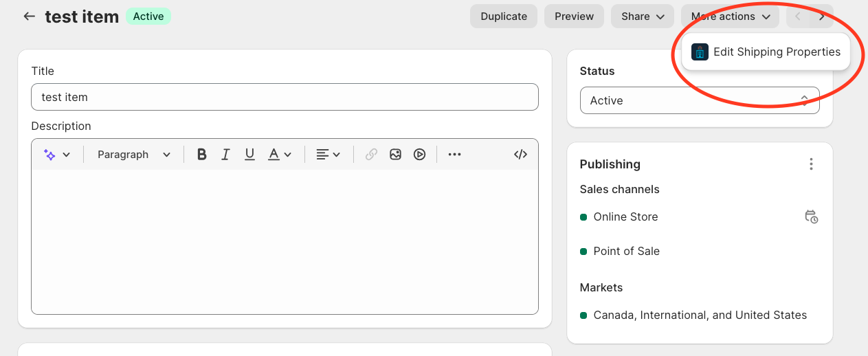Click into the Title text field

point(285,97)
